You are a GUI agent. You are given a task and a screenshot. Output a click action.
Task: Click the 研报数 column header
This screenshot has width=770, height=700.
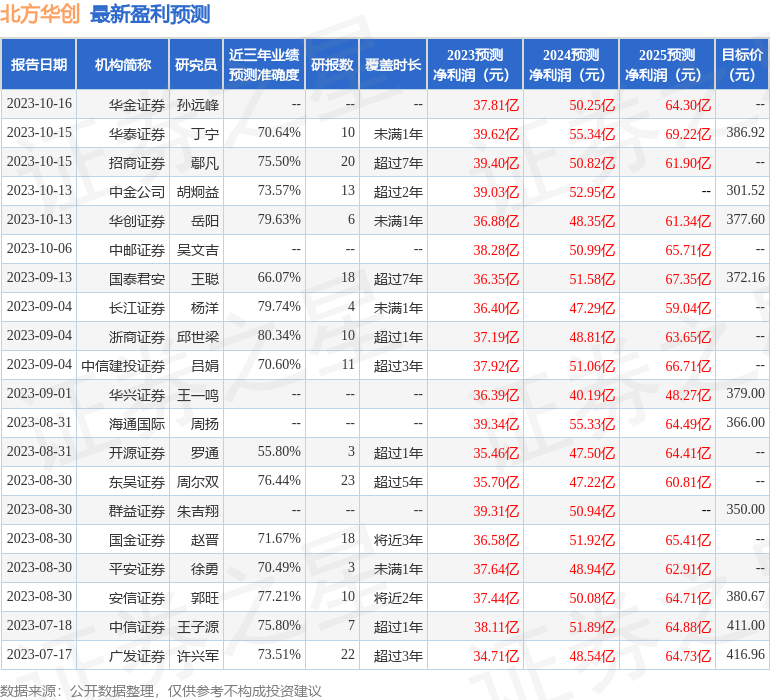tap(332, 64)
